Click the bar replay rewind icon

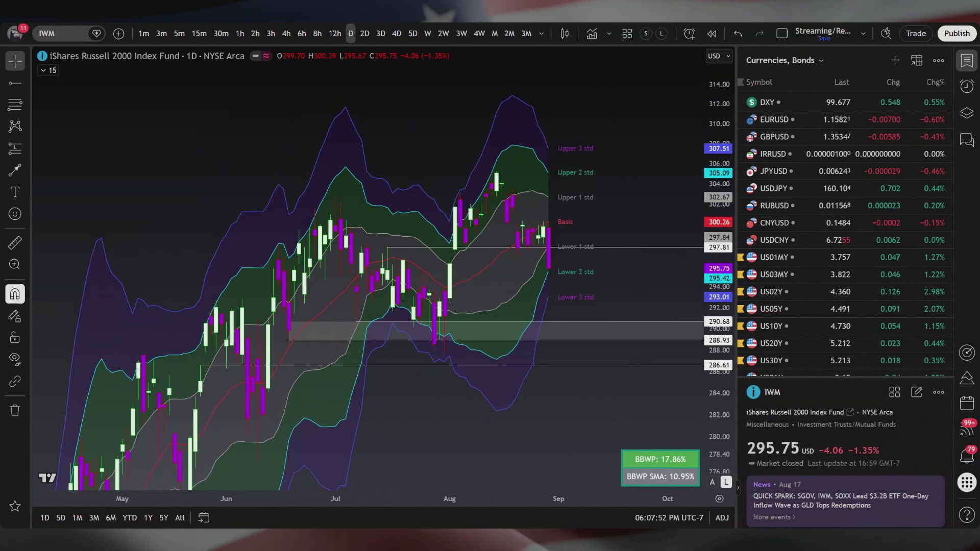coord(712,34)
